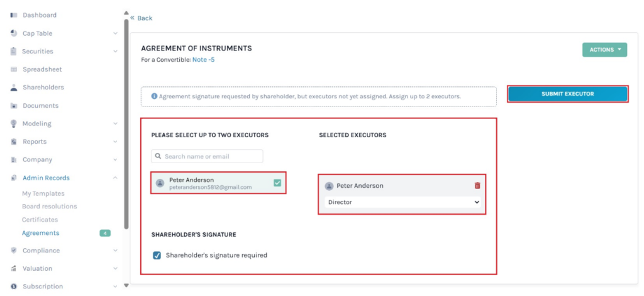Viewport: 644px width, 296px height.
Task: Open the Note -5 convertible link
Action: [204, 60]
